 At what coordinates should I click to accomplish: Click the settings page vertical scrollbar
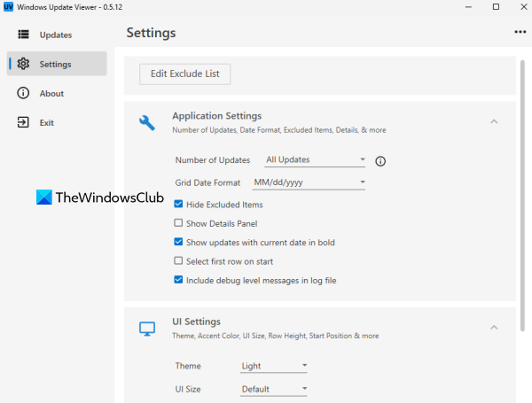522,196
